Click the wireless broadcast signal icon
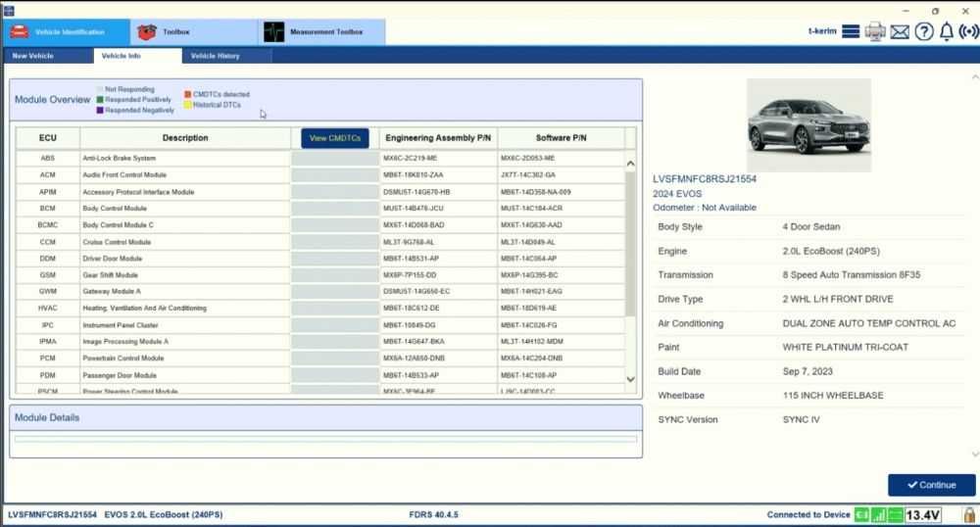This screenshot has width=980, height=527. pos(969,31)
